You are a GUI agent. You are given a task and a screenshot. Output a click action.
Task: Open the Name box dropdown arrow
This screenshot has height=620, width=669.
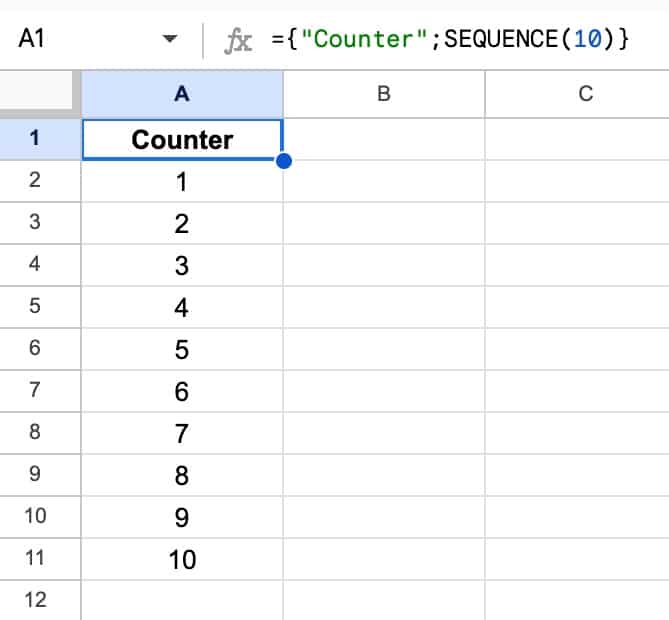pos(169,40)
